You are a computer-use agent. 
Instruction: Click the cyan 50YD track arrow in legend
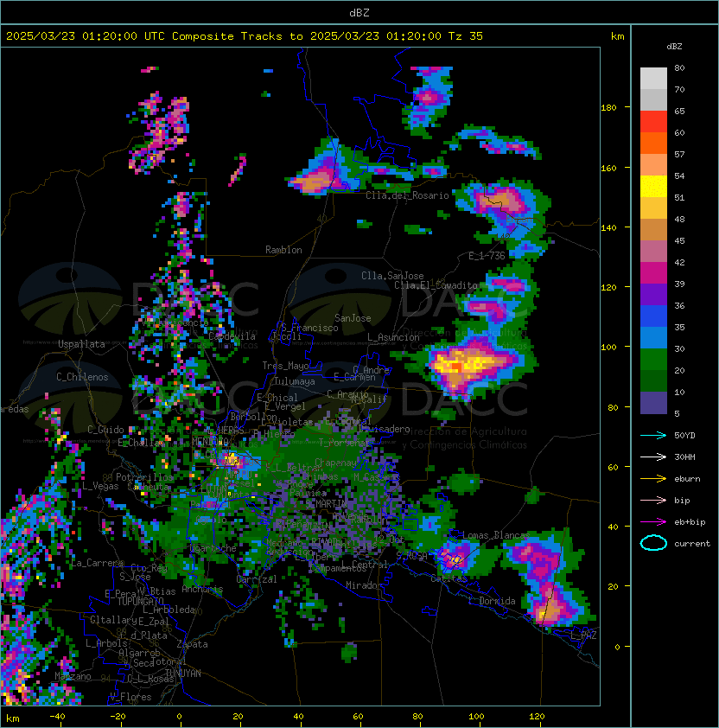pyautogui.click(x=653, y=435)
